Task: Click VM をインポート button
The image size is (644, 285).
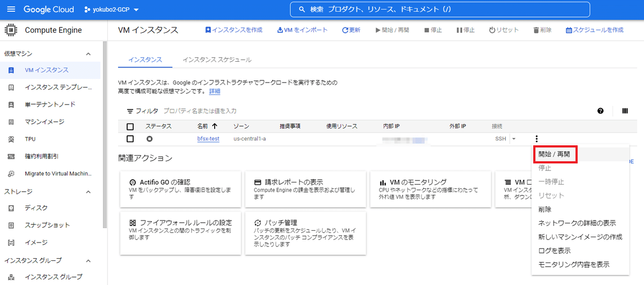Action: [302, 30]
